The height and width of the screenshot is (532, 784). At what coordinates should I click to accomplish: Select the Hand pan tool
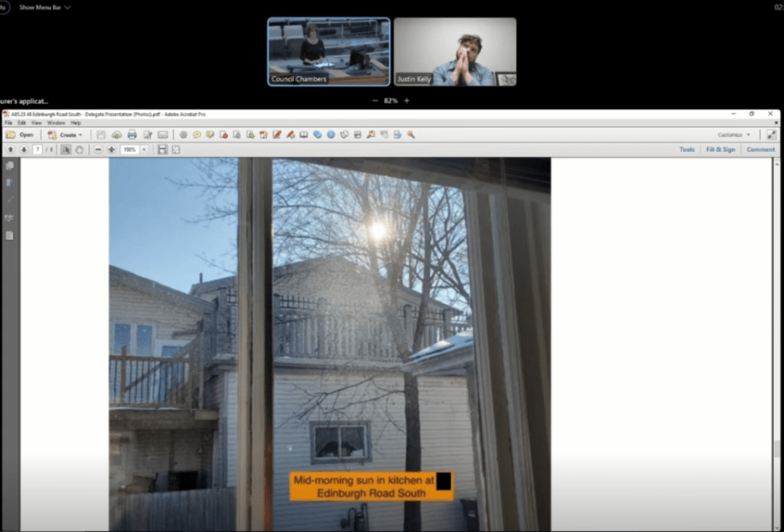(79, 149)
